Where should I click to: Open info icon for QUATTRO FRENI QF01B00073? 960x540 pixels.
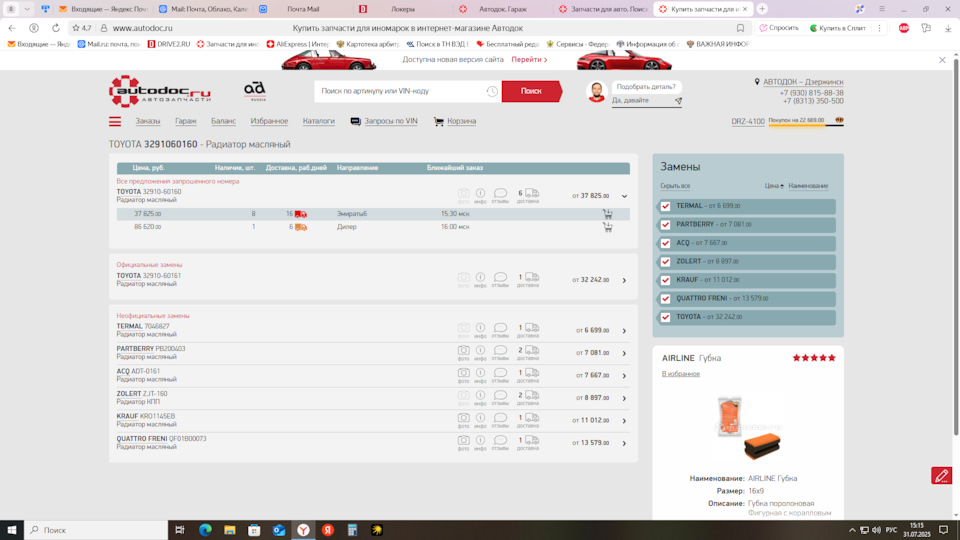tap(481, 440)
